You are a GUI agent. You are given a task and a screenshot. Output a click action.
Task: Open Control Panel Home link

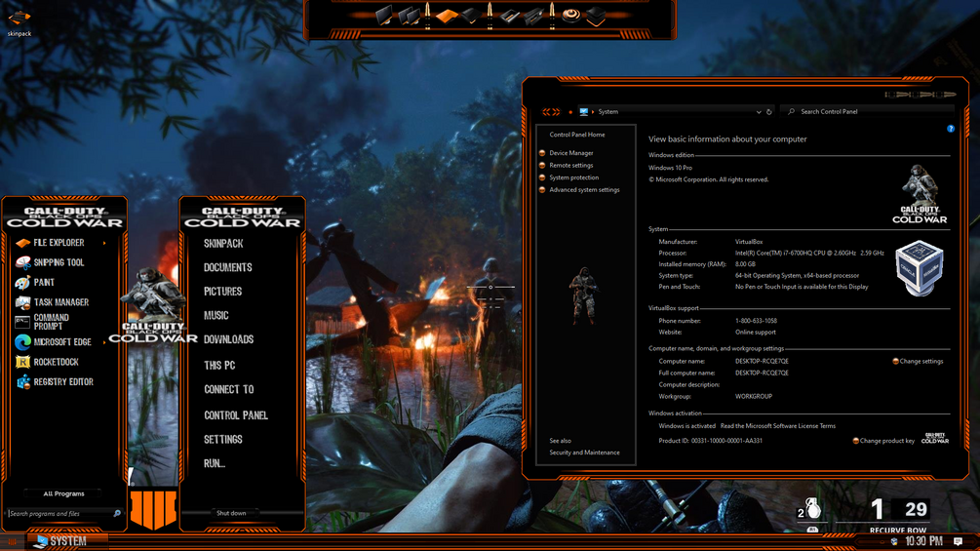[577, 135]
